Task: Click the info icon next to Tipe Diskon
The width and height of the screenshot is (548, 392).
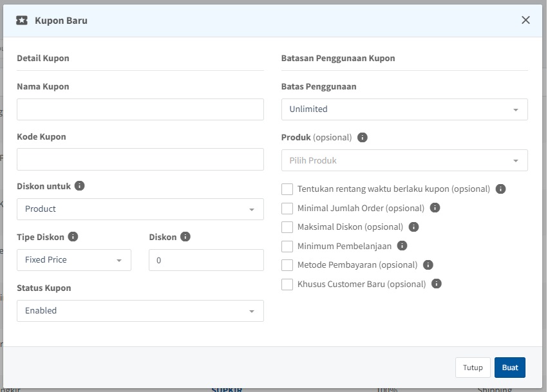Action: [x=73, y=236]
